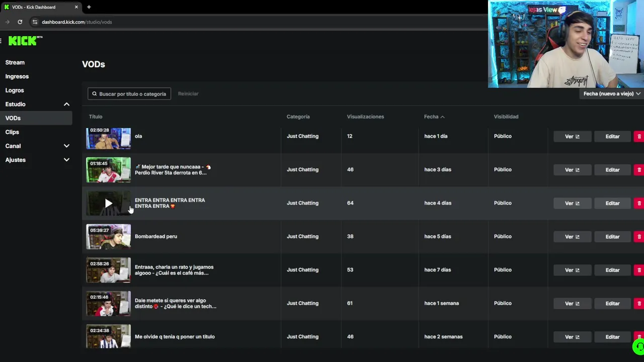
Task: Open the Clips section in the sidebar
Action: [12, 132]
